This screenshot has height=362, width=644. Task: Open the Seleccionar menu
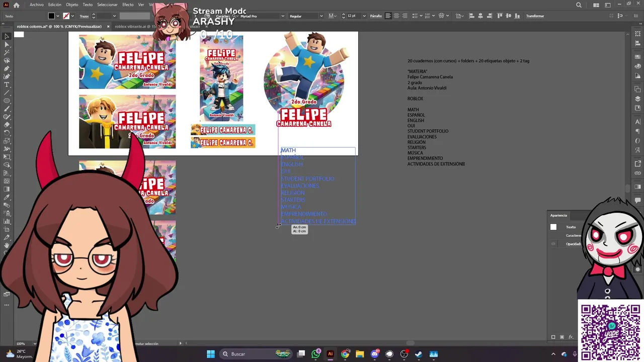pyautogui.click(x=107, y=5)
